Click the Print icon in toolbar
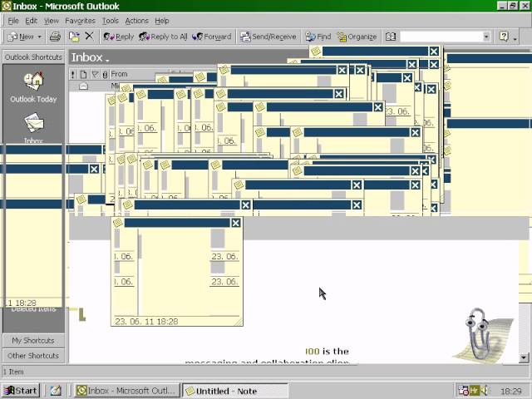 click(55, 37)
